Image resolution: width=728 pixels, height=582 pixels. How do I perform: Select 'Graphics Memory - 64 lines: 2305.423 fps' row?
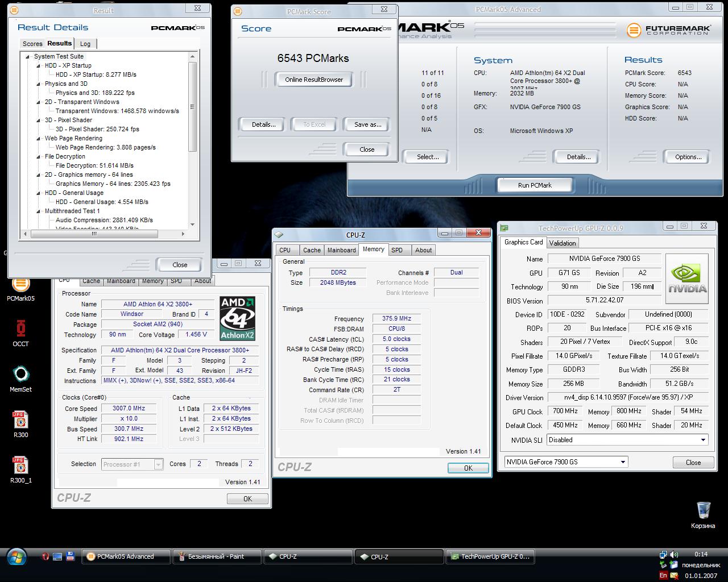point(113,184)
